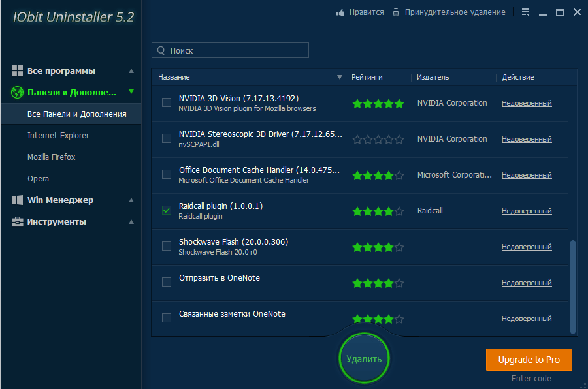This screenshot has height=389, width=588.
Task: Check the Office Document Cache Handler checkbox
Action: (167, 175)
